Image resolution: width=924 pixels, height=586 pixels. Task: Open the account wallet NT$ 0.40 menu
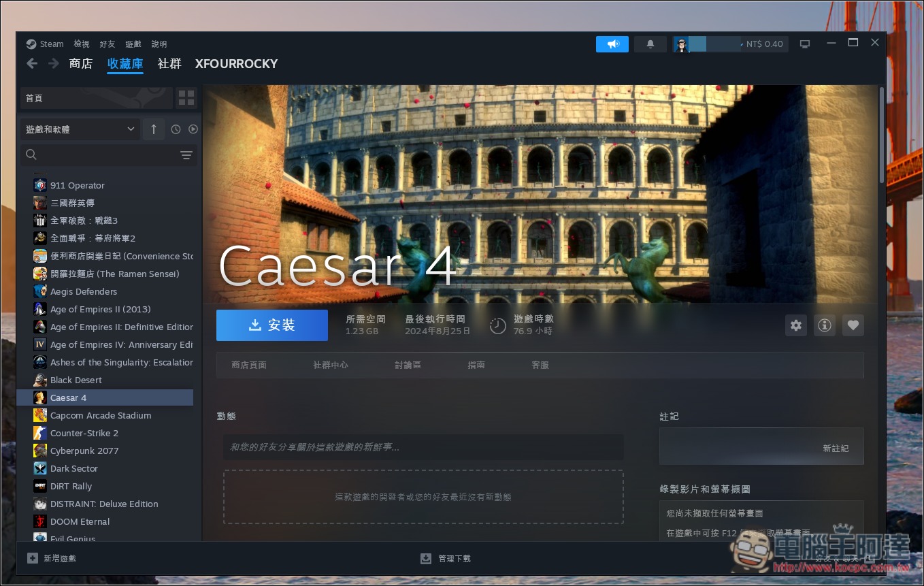pos(764,44)
